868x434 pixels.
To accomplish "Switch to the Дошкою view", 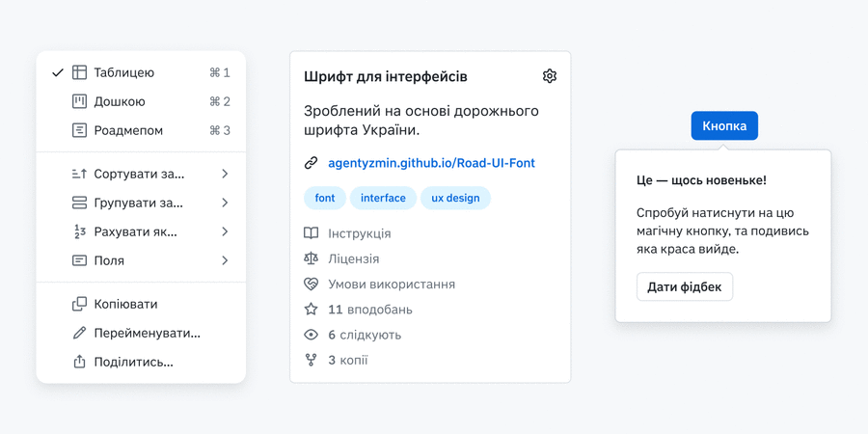I will [120, 101].
